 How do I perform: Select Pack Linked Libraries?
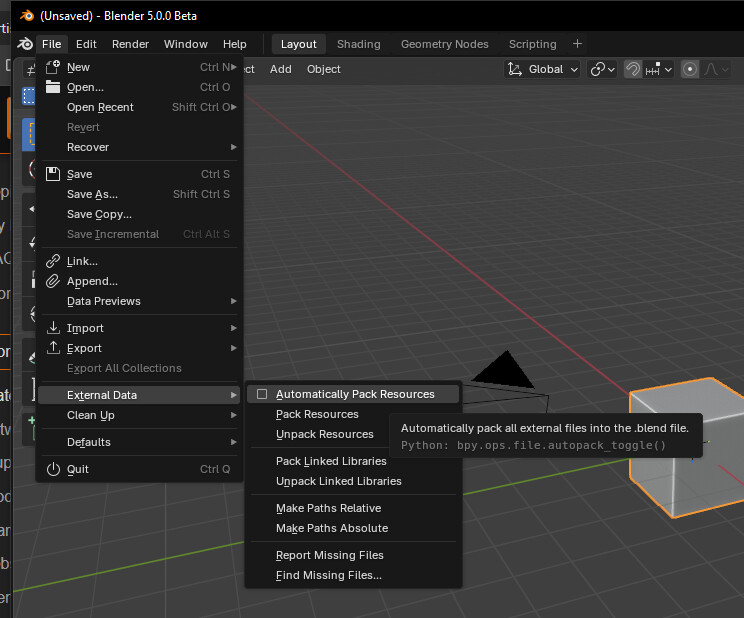[353, 461]
